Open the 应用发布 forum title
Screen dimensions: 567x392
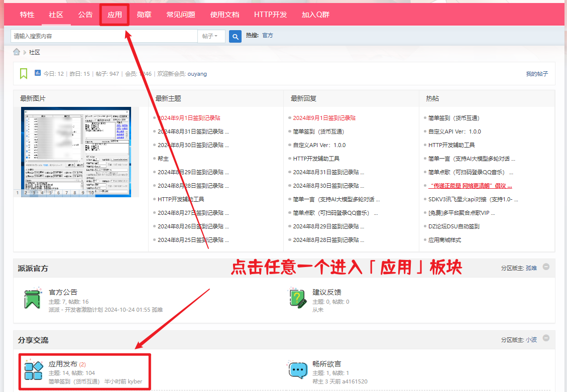[63, 364]
